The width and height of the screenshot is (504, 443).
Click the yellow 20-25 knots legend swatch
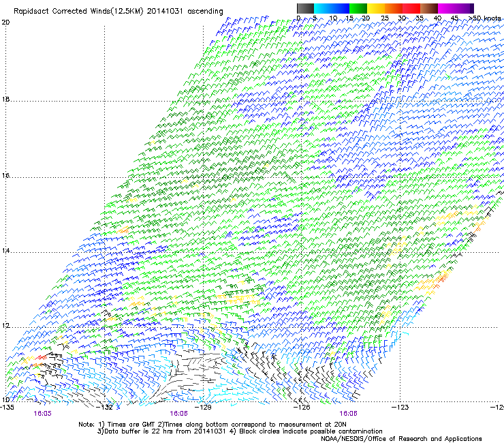[x=376, y=8]
